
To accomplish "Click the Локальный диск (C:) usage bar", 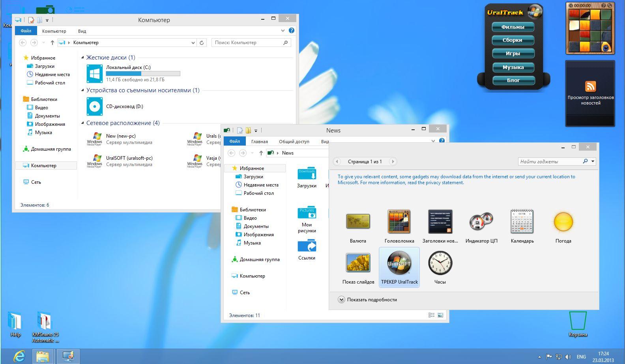I will [x=143, y=74].
